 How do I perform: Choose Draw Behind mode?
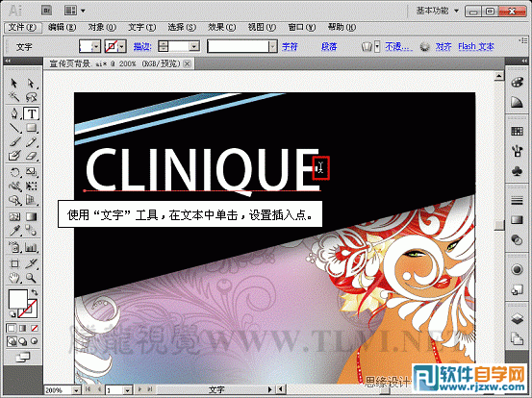tap(23, 341)
